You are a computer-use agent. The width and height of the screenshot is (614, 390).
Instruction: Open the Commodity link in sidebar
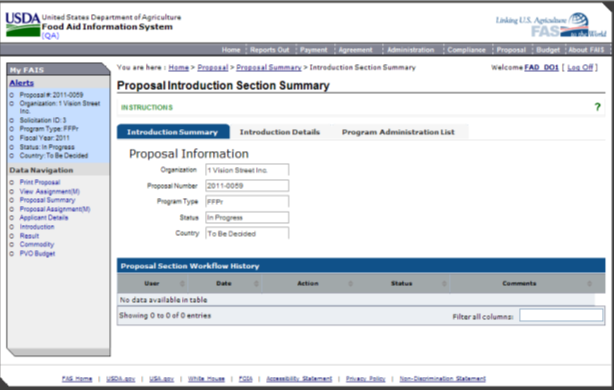pos(37,244)
